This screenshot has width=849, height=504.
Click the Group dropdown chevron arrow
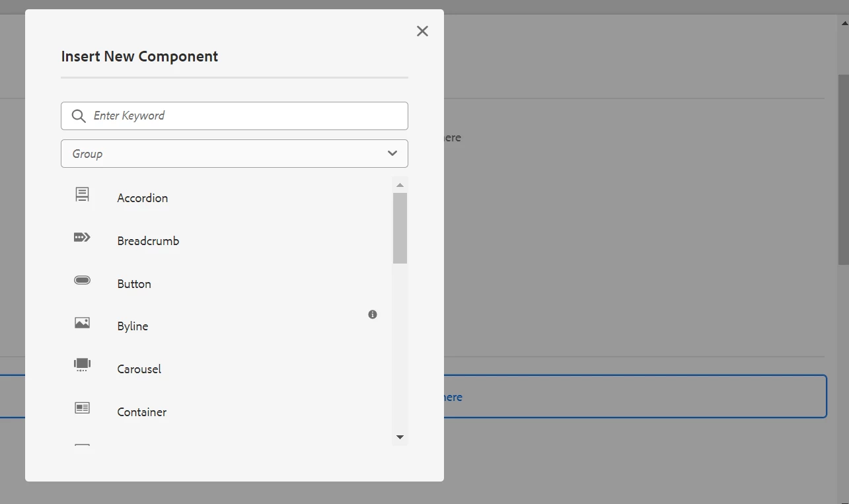pos(392,153)
